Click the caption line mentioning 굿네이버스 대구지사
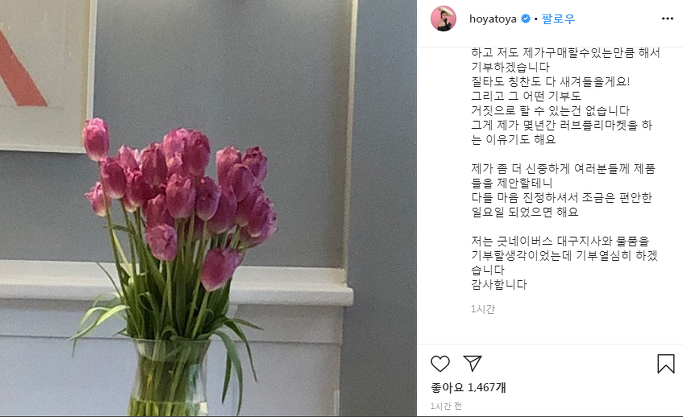The height and width of the screenshot is (417, 683). tap(560, 241)
